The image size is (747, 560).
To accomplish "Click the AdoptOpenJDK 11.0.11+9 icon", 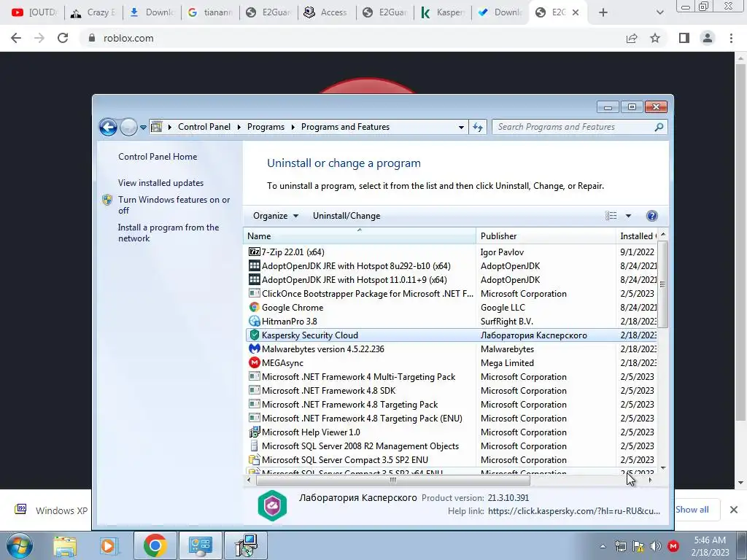I will 255,279.
